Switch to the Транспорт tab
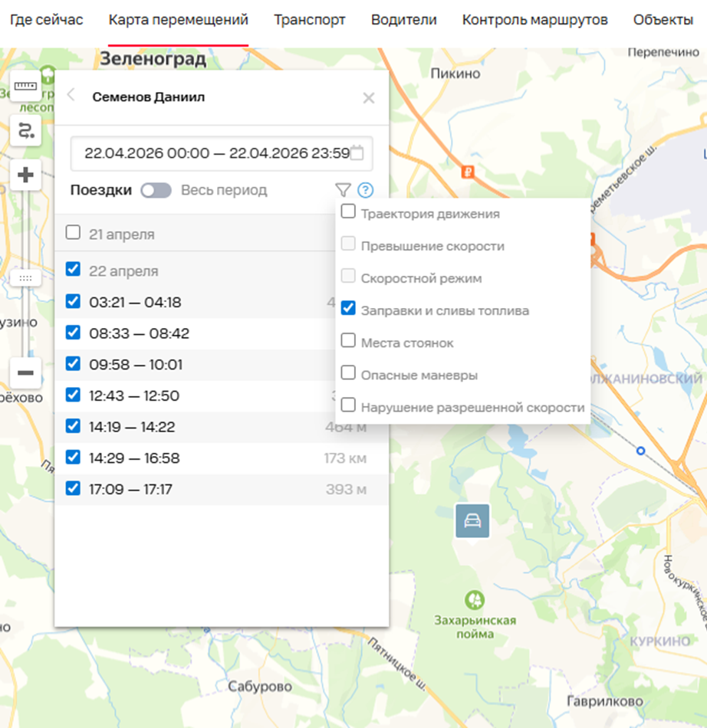 pyautogui.click(x=309, y=20)
